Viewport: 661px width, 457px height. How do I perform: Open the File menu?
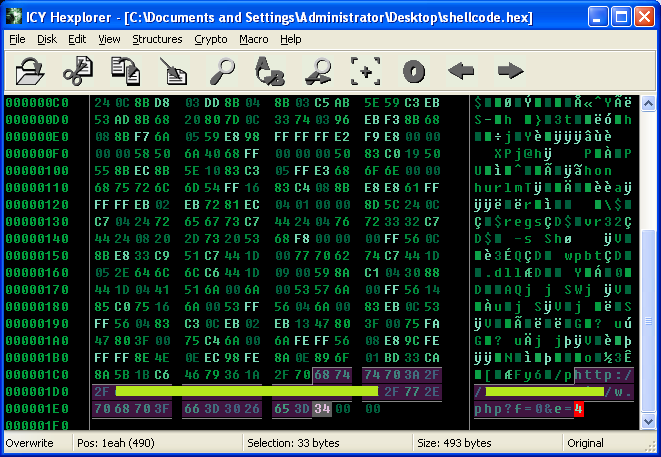click(x=17, y=39)
